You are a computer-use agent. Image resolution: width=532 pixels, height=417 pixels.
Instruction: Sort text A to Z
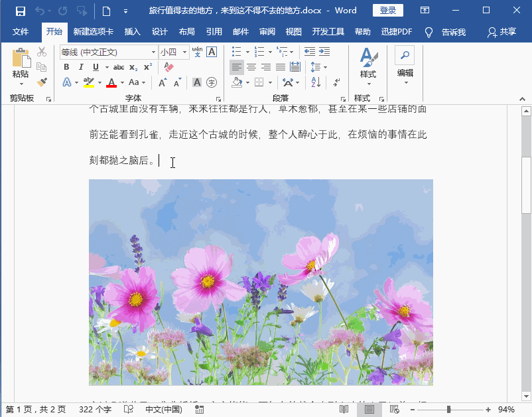pyautogui.click(x=316, y=82)
